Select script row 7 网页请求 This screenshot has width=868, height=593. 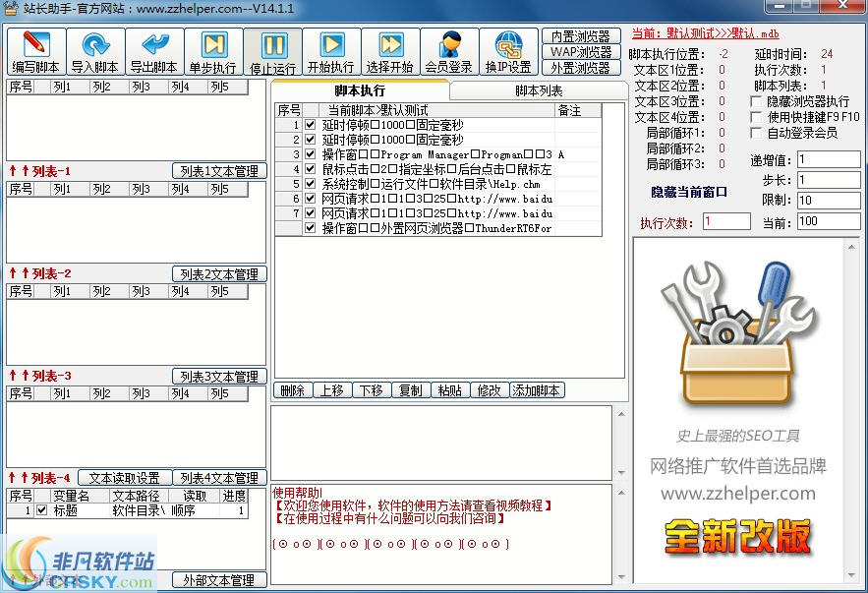437,213
